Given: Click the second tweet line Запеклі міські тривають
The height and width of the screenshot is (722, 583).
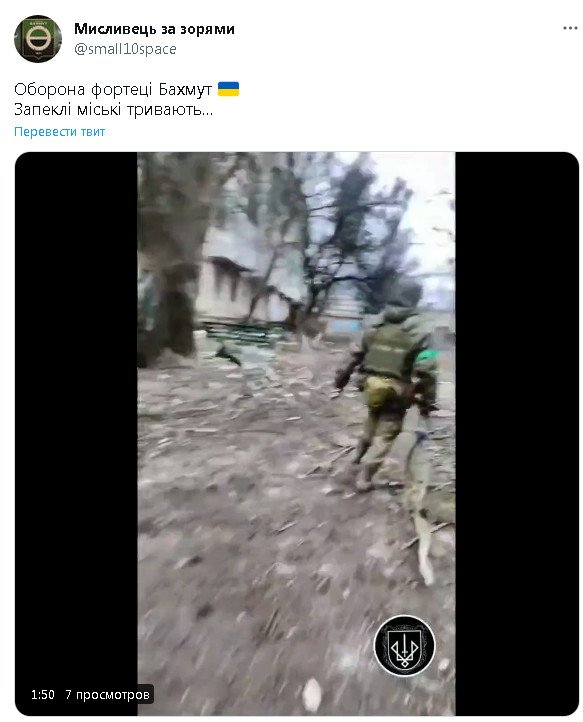Looking at the screenshot, I should [114, 110].
